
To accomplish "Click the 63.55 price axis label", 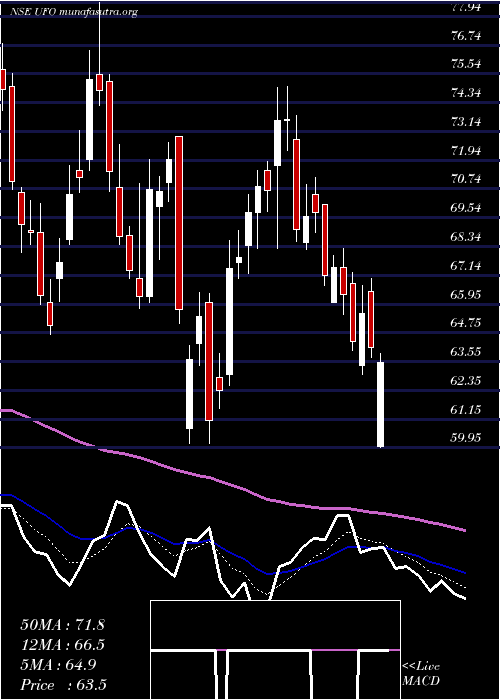I will click(x=467, y=352).
